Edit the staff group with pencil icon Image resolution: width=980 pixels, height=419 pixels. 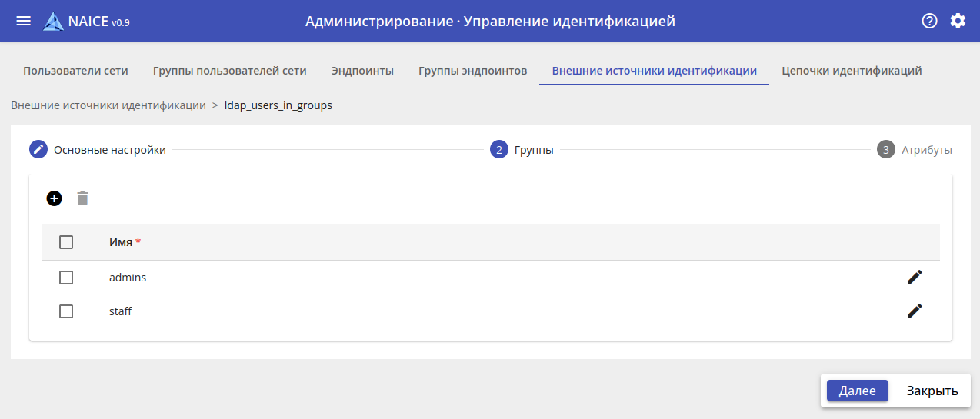pyautogui.click(x=915, y=311)
